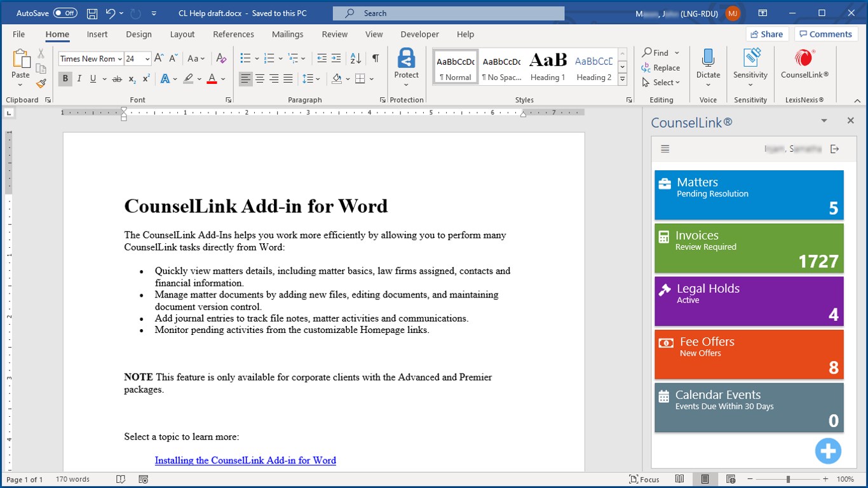Open the Change Case Aa menu
868x488 pixels.
(x=196, y=58)
